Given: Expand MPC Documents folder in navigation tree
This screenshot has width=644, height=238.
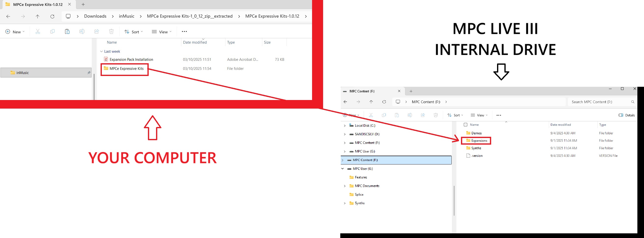Looking at the screenshot, I should 345,186.
